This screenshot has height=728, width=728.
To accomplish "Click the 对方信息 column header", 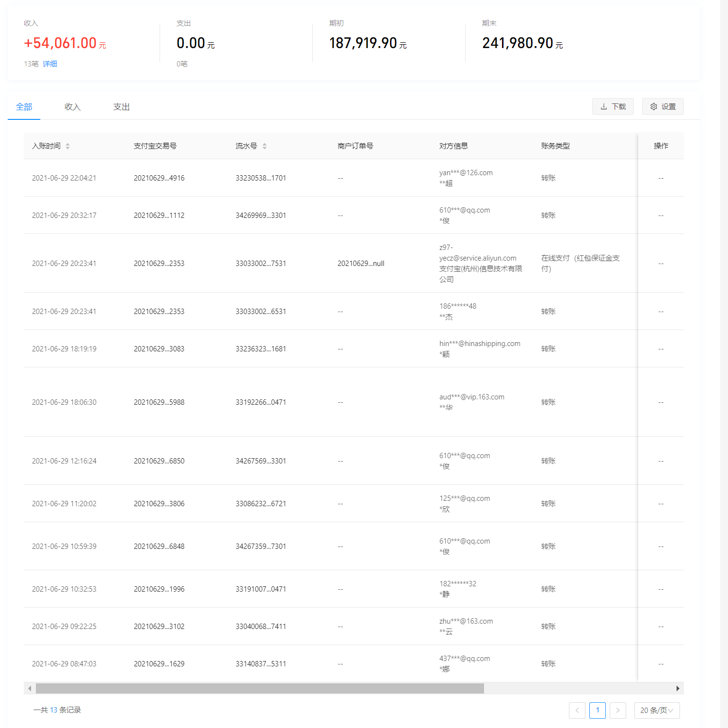I will point(453,146).
